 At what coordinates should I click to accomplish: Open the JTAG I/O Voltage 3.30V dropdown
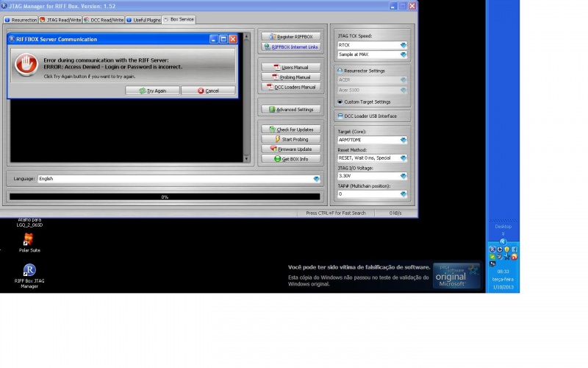(x=403, y=176)
